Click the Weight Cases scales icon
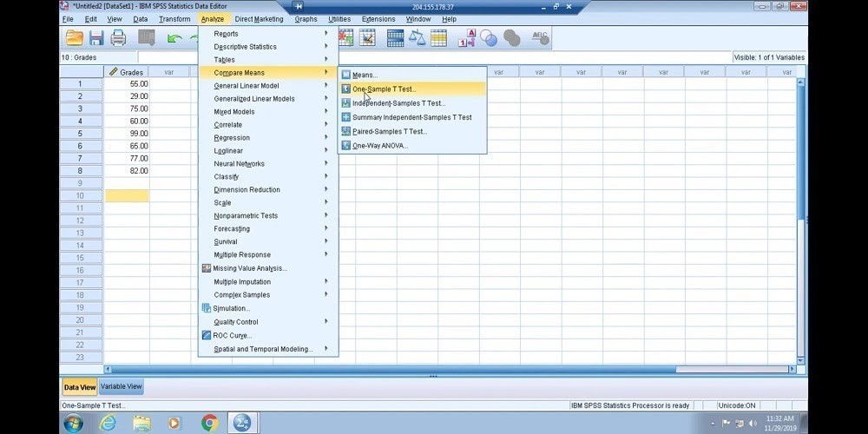868x434 pixels. click(418, 38)
